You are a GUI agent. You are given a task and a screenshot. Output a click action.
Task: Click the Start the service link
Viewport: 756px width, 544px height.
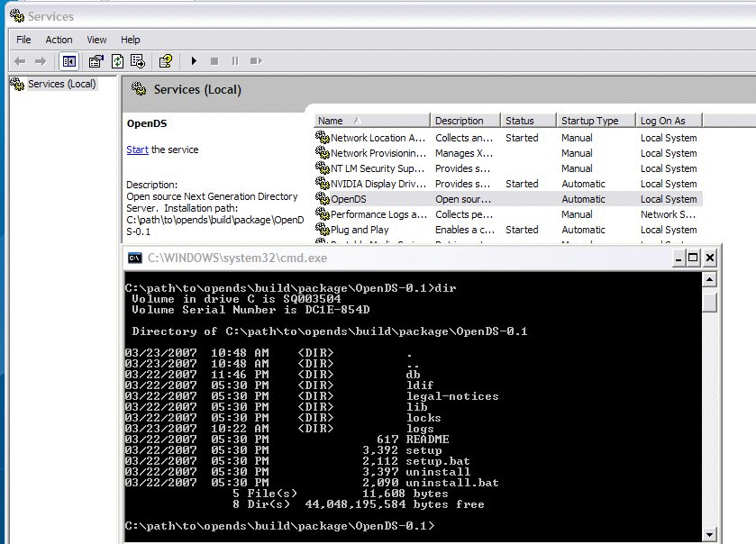(x=137, y=150)
